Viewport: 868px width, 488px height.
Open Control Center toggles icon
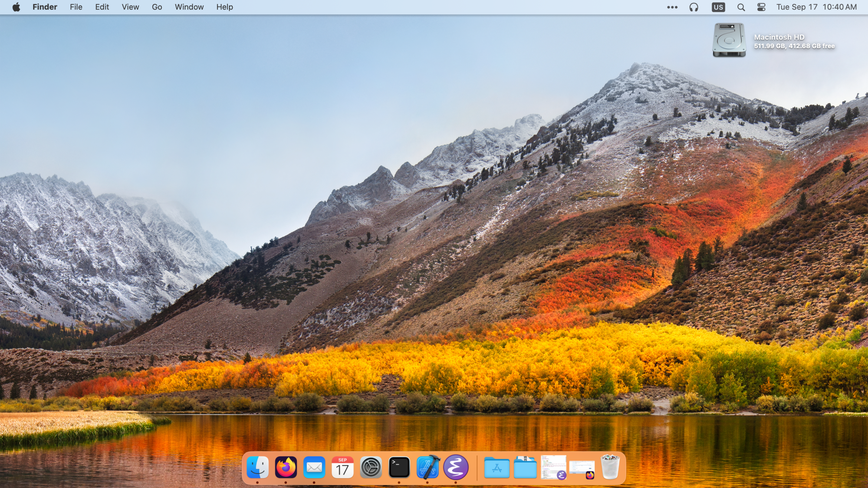[761, 7]
